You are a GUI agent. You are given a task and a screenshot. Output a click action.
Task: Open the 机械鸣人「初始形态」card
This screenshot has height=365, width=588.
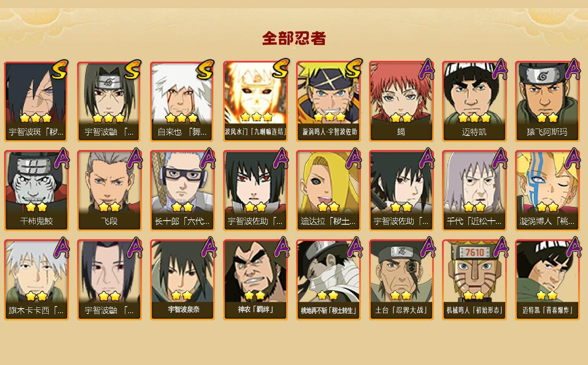(x=474, y=280)
